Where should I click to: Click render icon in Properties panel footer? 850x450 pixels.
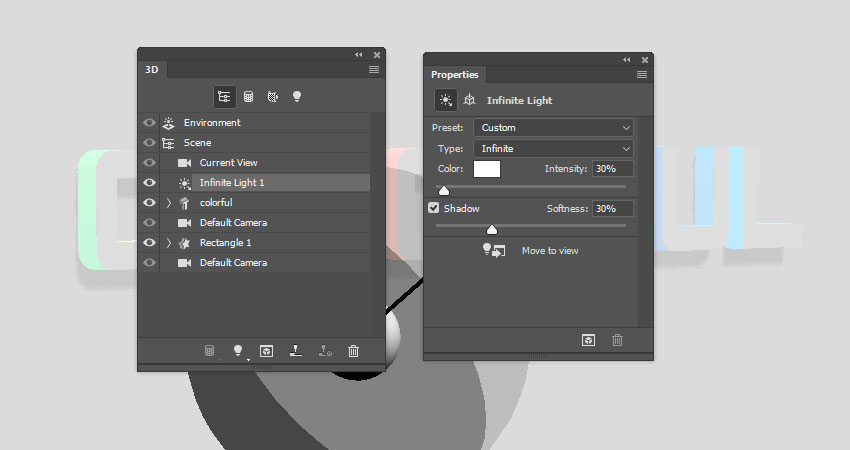coord(588,340)
